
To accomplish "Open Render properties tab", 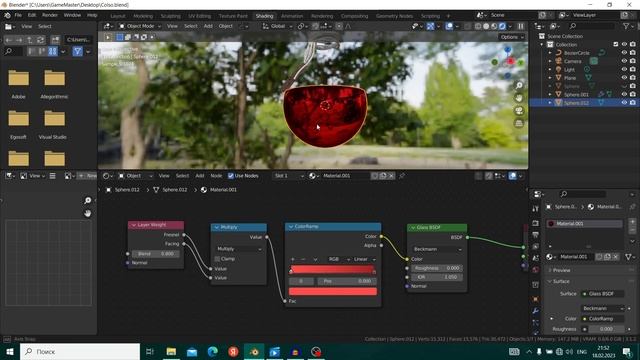I will [x=536, y=223].
